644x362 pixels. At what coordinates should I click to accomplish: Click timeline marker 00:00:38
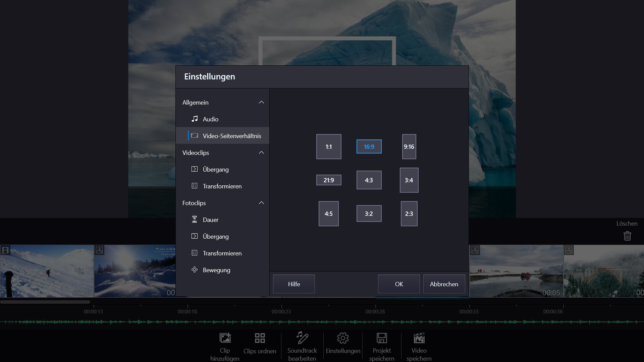coord(553,311)
